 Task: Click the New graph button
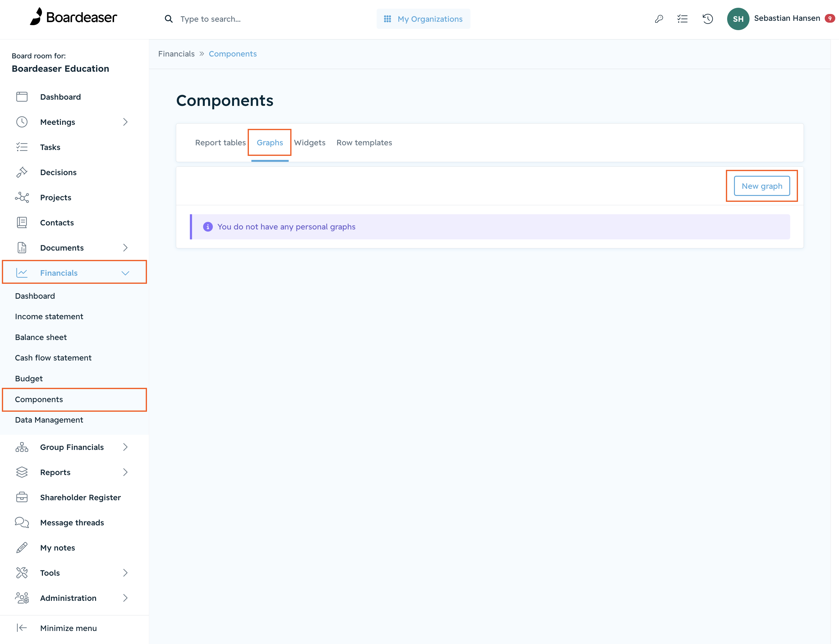pos(762,186)
